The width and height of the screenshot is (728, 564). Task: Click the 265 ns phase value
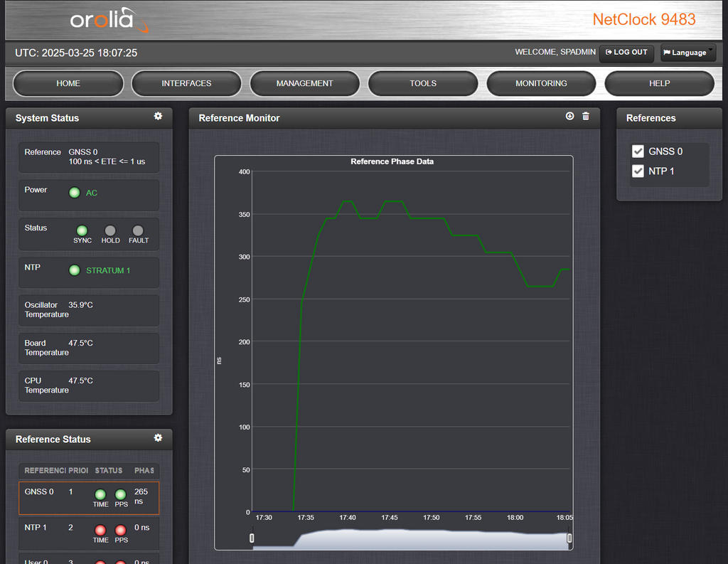pos(141,496)
